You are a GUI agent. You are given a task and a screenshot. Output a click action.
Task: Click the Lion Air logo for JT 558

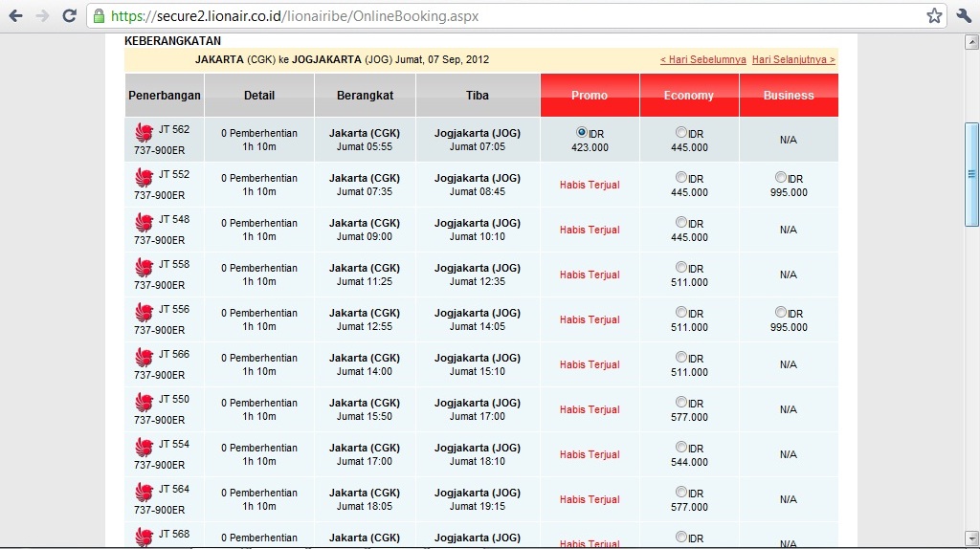click(144, 267)
